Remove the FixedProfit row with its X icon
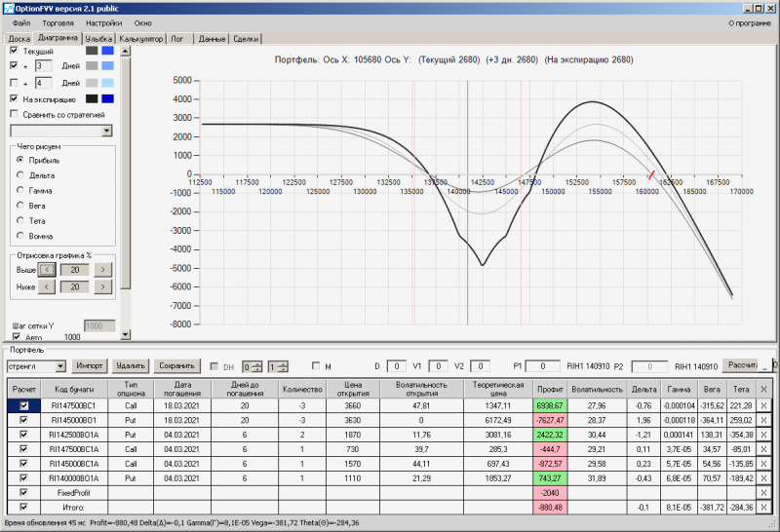The width and height of the screenshot is (780, 532). coord(763,493)
